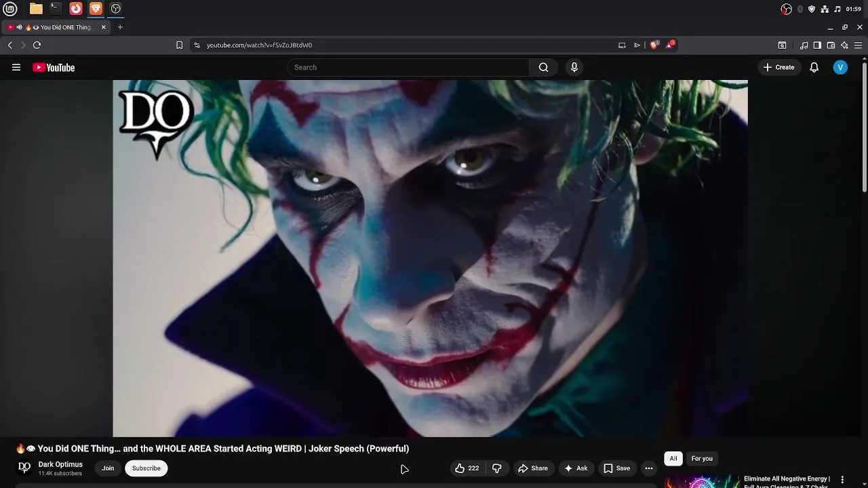868x488 pixels.
Task: Bookmark this page with the bookmark icon
Action: click(x=179, y=45)
